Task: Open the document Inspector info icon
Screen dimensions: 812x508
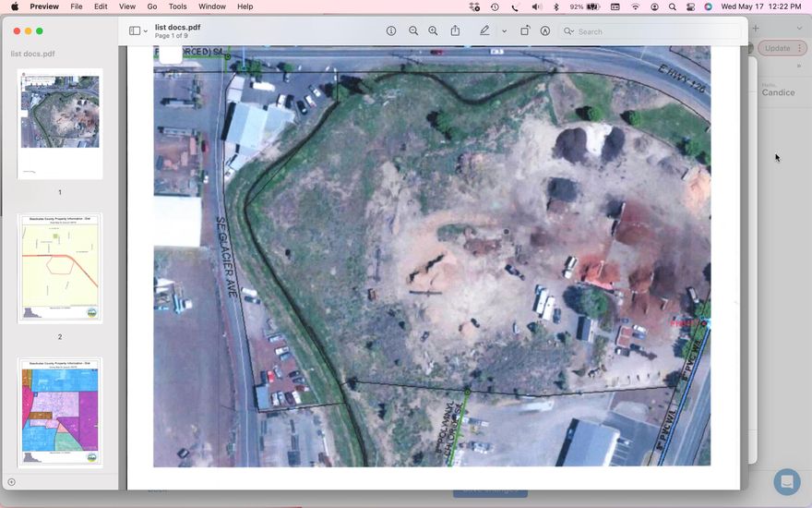Action: pyautogui.click(x=391, y=31)
